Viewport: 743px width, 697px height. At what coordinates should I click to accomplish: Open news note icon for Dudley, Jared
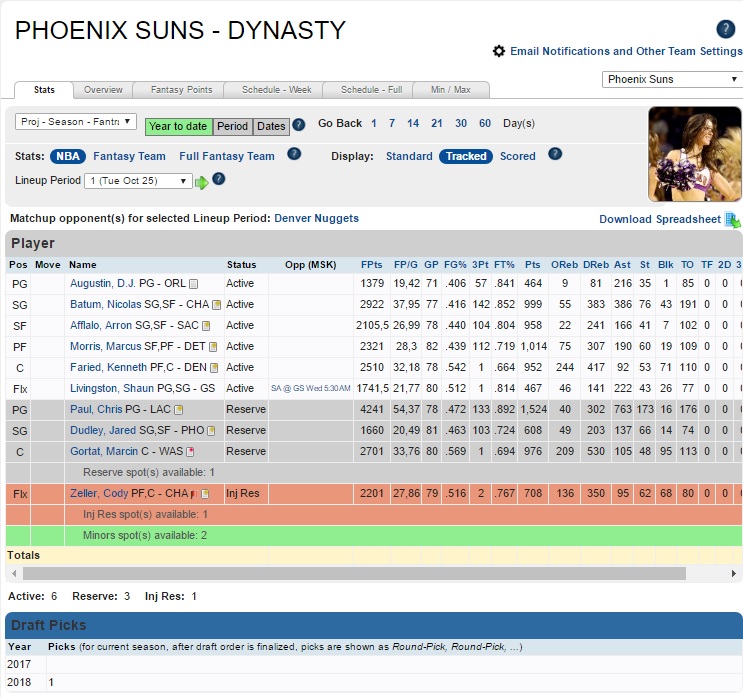(211, 431)
